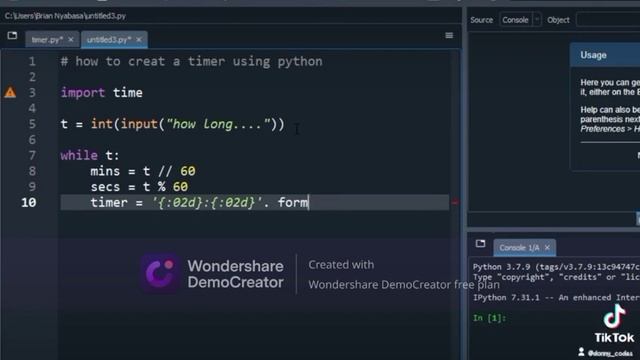Click the 'while t:' code line

pos(90,156)
